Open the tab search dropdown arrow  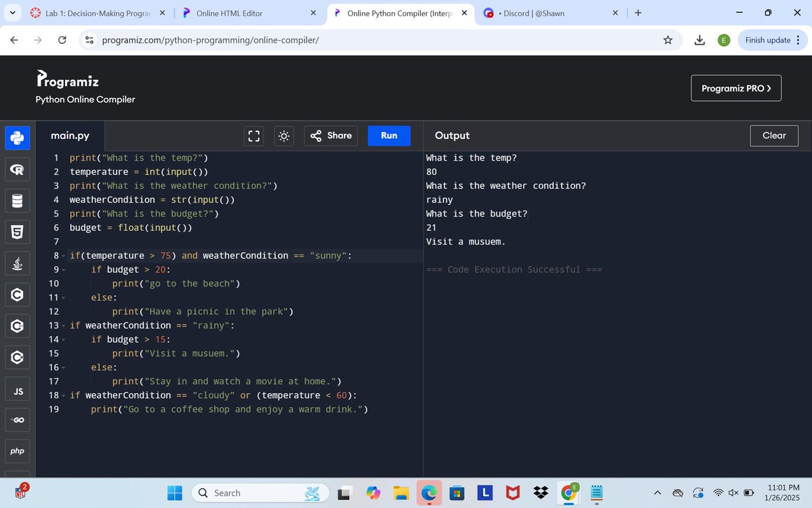click(x=13, y=13)
